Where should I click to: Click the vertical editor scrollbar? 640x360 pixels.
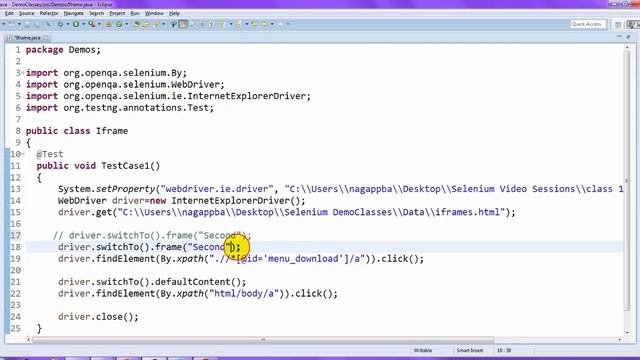pos(627,180)
